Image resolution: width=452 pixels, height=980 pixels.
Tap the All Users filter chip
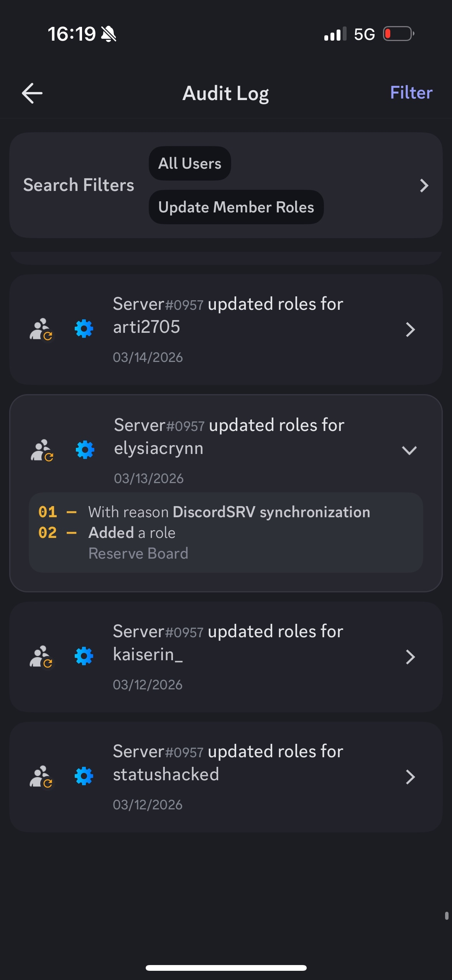[x=190, y=163]
